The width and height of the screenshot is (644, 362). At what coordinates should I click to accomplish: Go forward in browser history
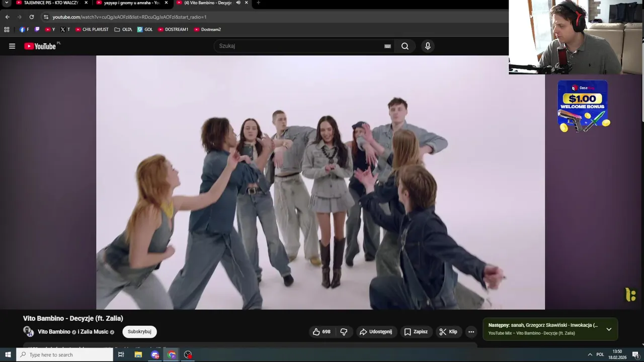click(20, 17)
